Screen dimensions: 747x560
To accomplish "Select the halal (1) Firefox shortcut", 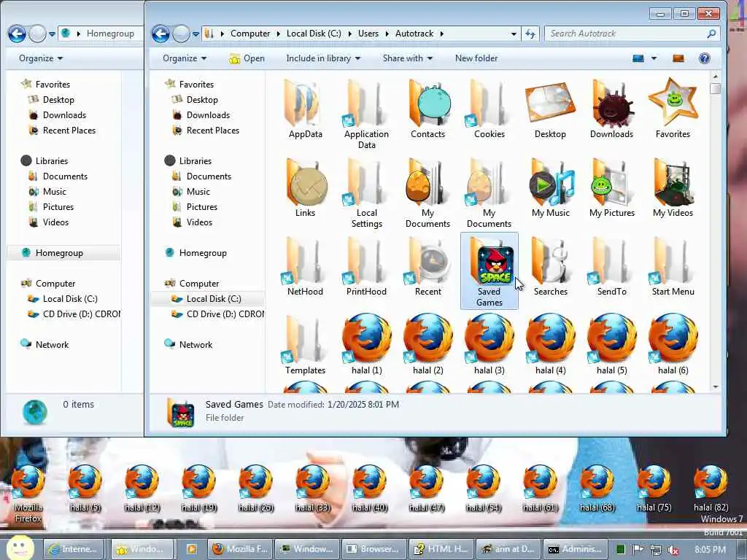I will [366, 344].
